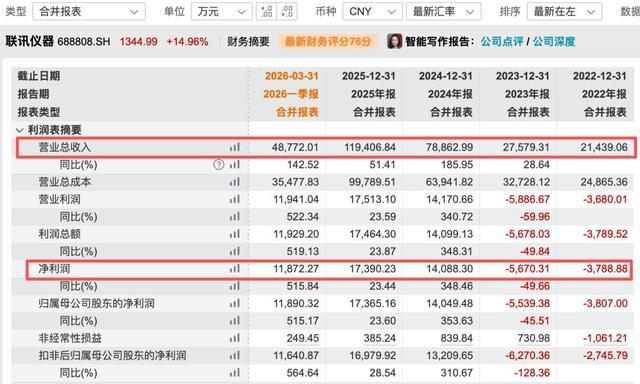The image size is (640, 384).
Task: Open chart icon for 营业总收入 同比(%) row
Action: coord(235,164)
